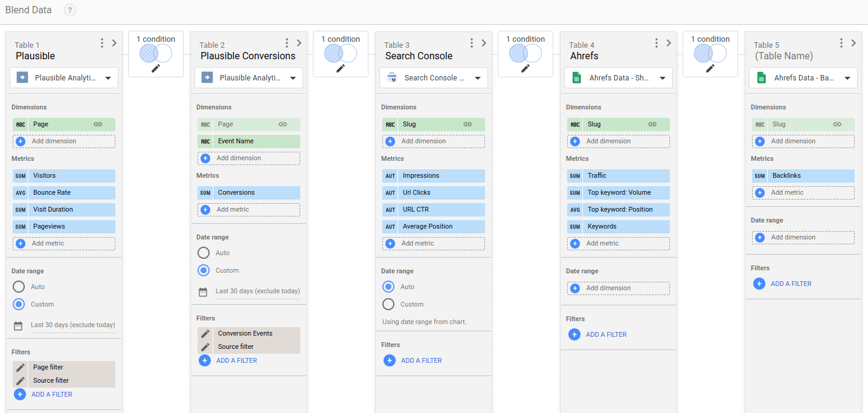Open the options menu for Table 1
This screenshot has width=868, height=413.
point(101,43)
